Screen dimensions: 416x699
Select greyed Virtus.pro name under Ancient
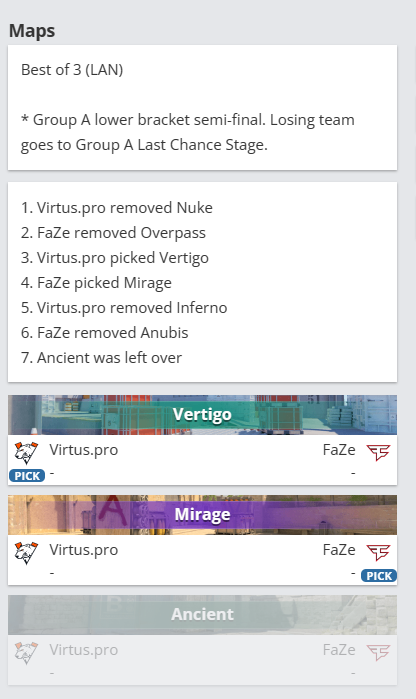(83, 650)
